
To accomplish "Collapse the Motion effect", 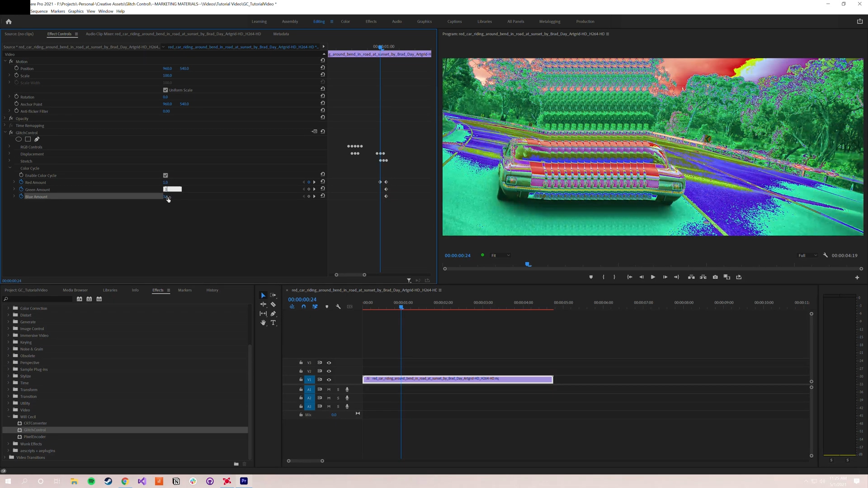I will click(5, 61).
